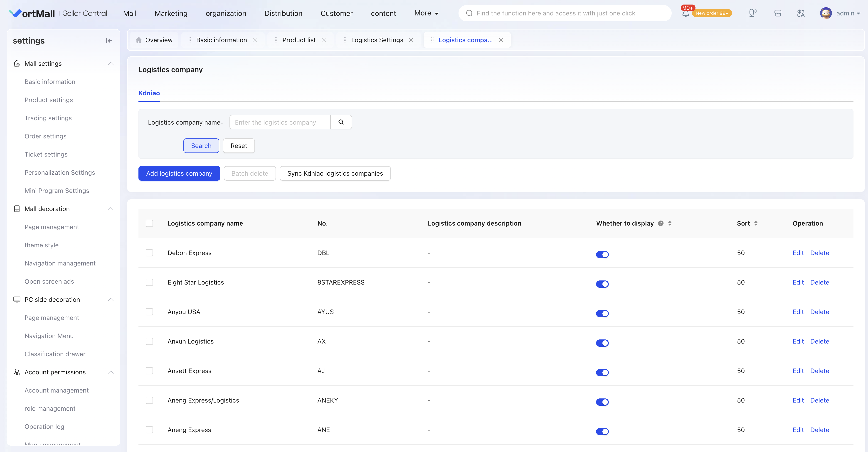868x452 pixels.
Task: Open the More dropdown in top navigation
Action: pos(426,13)
